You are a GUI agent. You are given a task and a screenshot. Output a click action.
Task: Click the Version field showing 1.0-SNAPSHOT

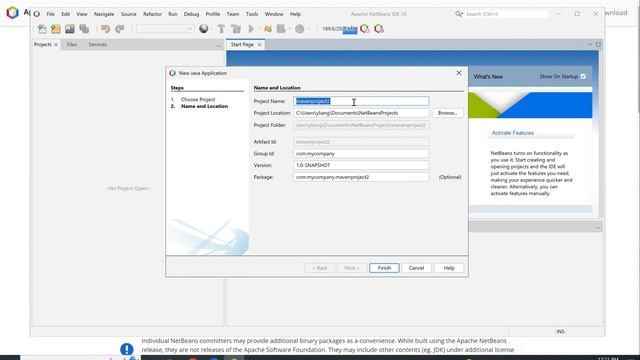(361, 165)
